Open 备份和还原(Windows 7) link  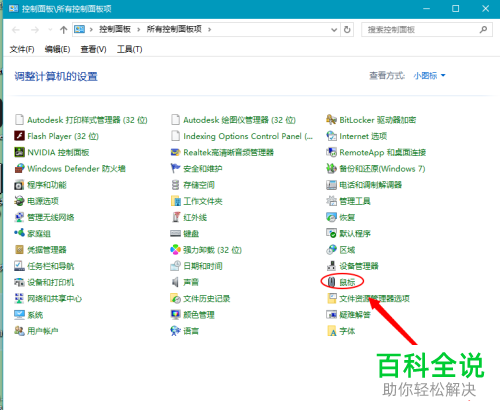coord(382,168)
